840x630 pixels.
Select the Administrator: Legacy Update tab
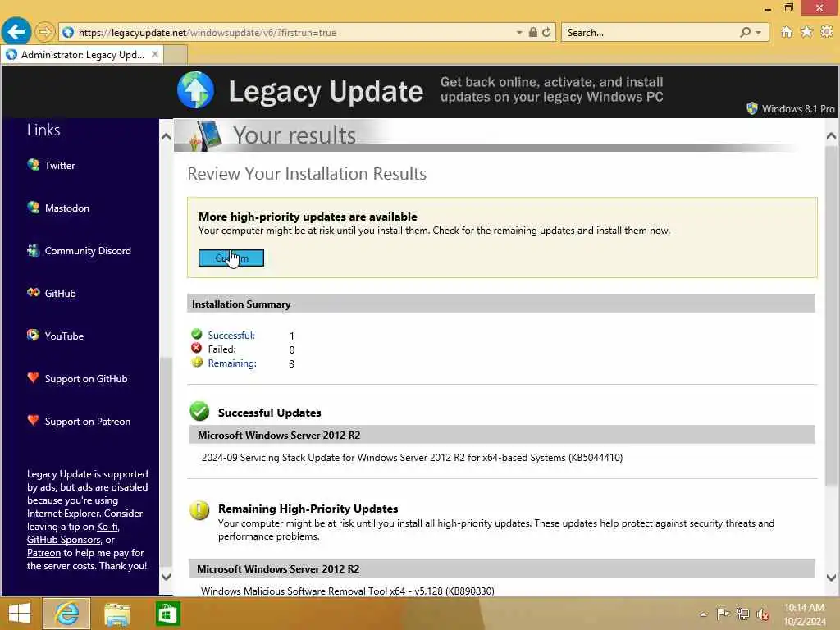(x=83, y=55)
